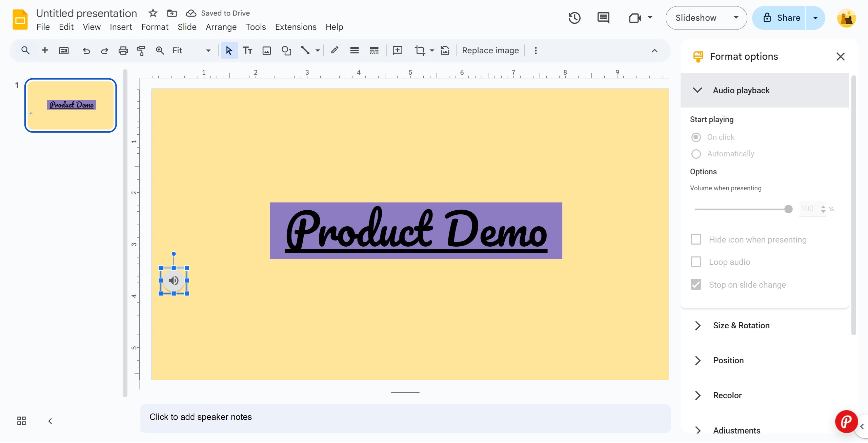Check Hide icon when presenting
Viewport: 868px width, 443px height.
pyautogui.click(x=696, y=239)
